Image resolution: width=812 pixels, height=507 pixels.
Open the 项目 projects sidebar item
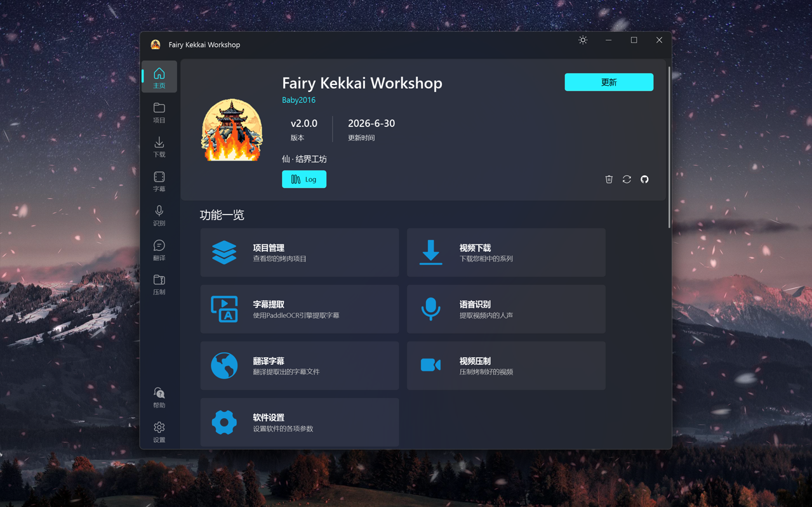tap(159, 112)
